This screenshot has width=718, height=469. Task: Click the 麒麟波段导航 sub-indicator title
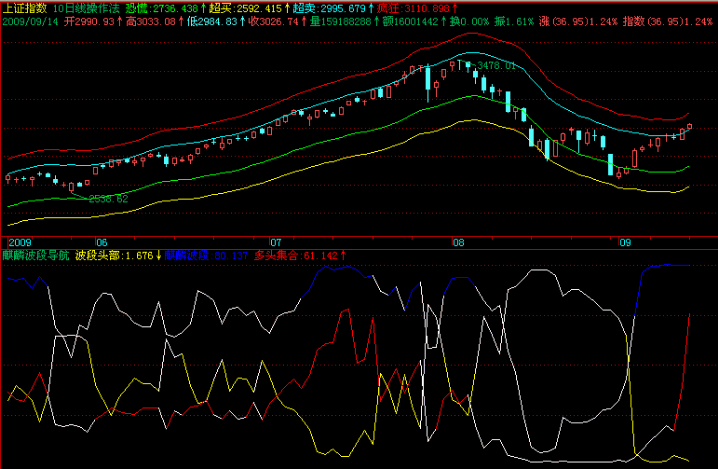pos(36,256)
